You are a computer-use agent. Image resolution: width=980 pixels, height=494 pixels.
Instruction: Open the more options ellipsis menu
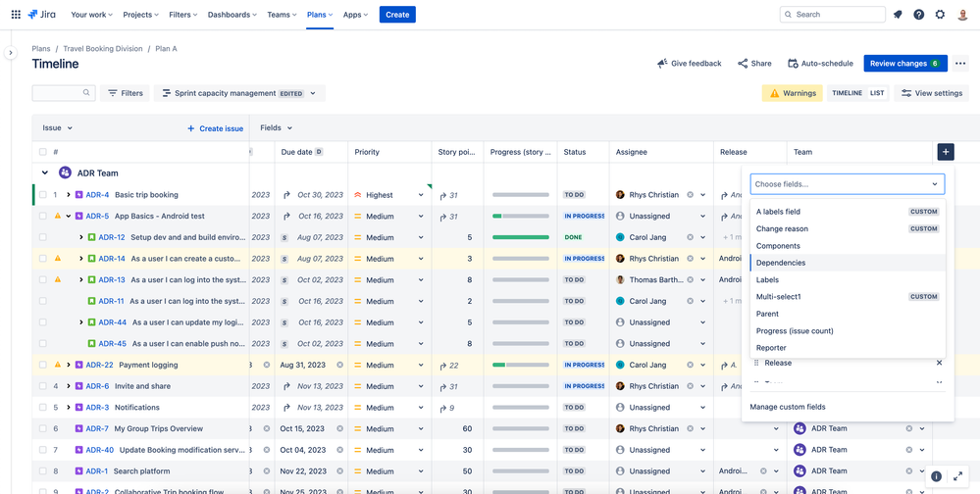pyautogui.click(x=960, y=64)
